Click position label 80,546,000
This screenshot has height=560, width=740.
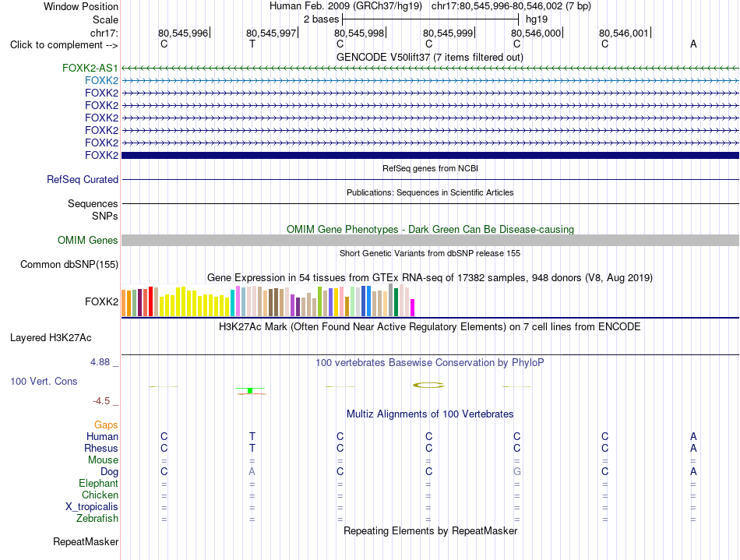[536, 33]
